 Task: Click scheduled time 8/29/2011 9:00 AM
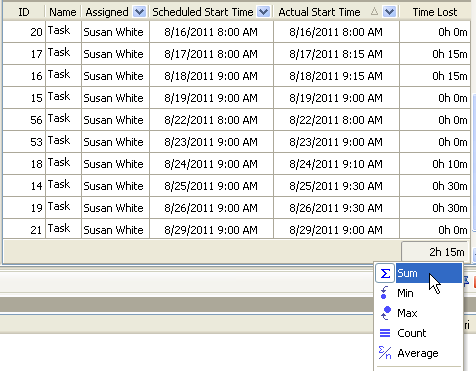211,230
